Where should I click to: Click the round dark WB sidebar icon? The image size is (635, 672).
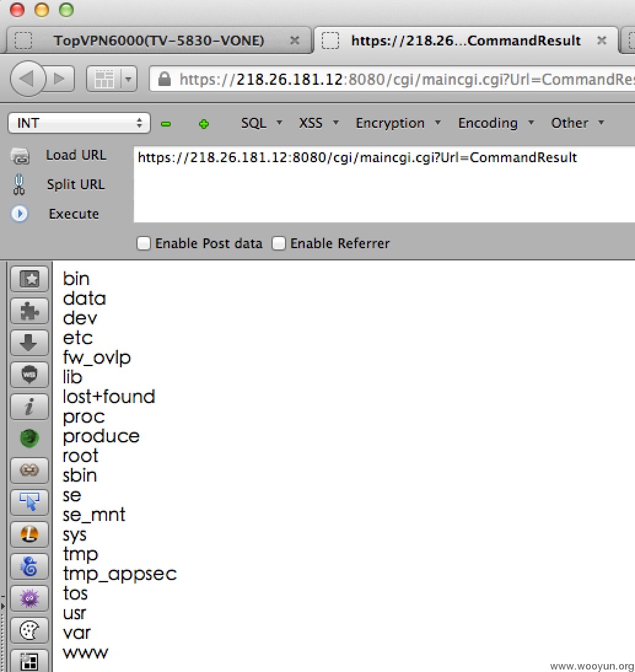[x=29, y=375]
